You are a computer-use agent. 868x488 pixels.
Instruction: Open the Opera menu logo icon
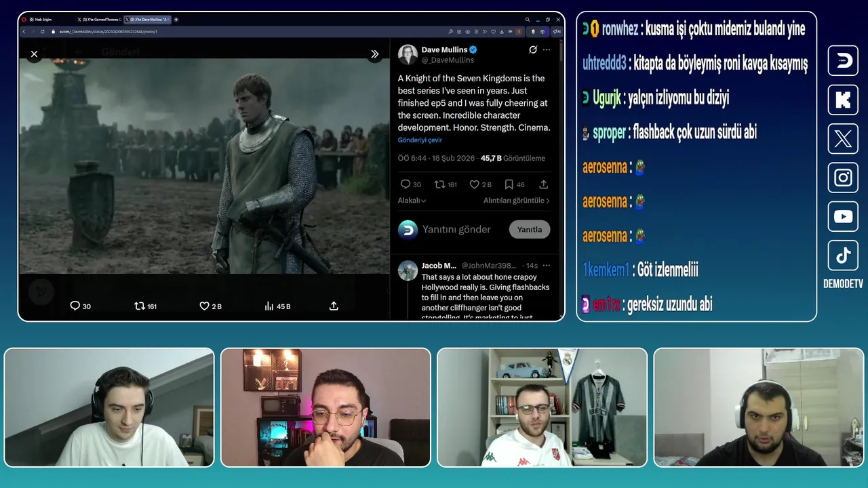click(23, 20)
